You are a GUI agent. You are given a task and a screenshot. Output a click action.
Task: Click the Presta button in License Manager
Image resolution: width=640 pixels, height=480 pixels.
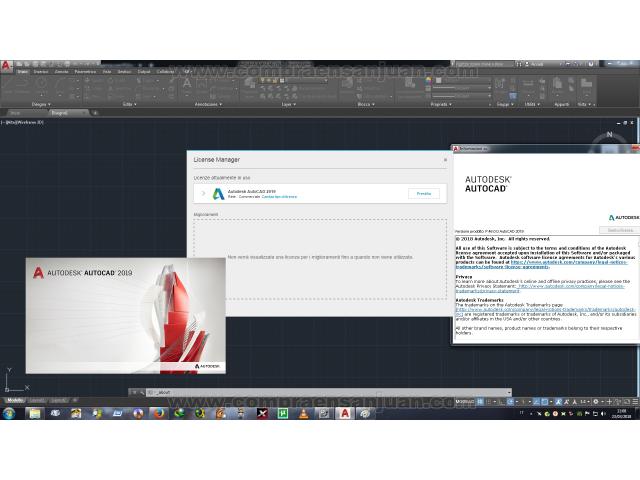click(x=424, y=193)
